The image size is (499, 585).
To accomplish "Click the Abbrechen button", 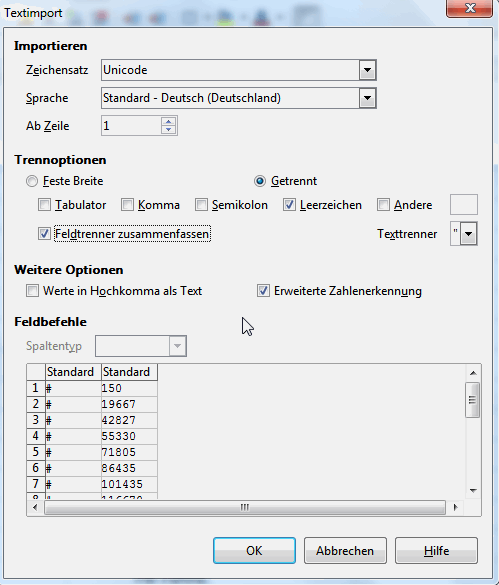I will (x=345, y=551).
